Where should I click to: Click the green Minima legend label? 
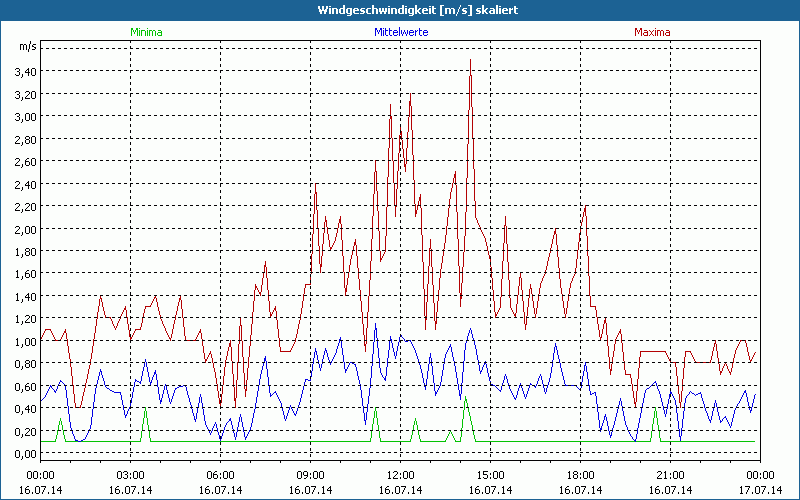coord(146,32)
